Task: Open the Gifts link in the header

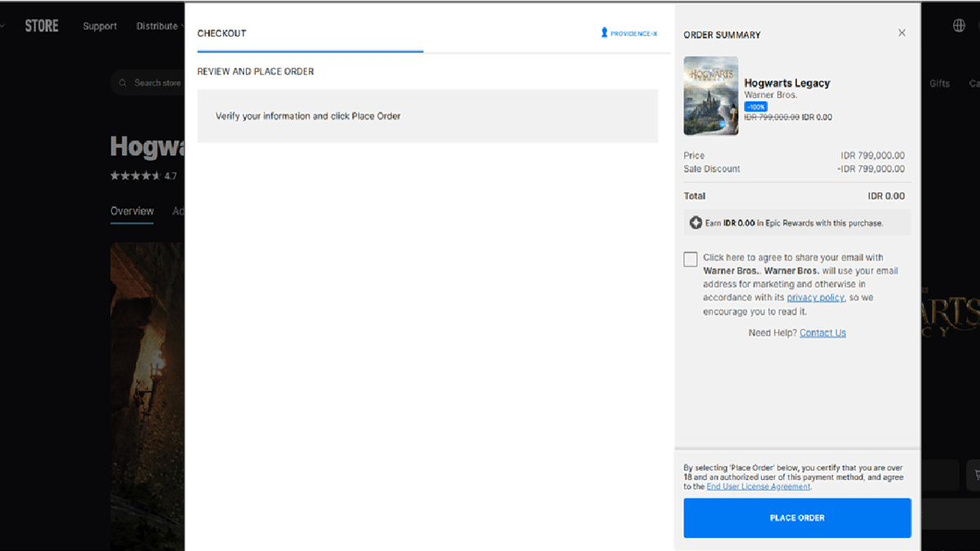Action: (x=939, y=83)
